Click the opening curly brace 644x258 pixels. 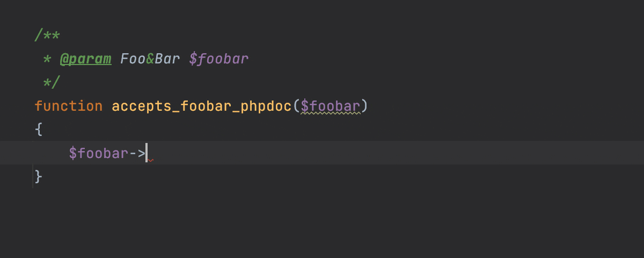tap(39, 130)
